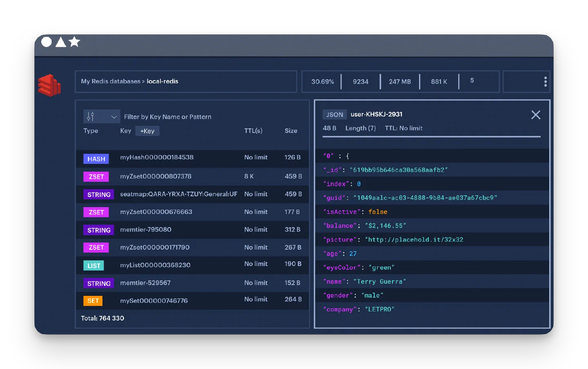Focus the Filter by Key Name field
588x369 pixels.
(x=167, y=117)
